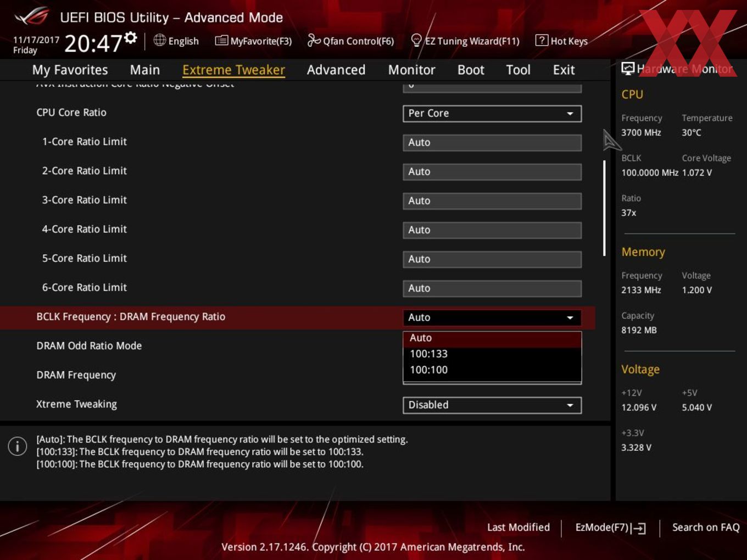Collapse the BCLK:DRAM Frequency Ratio dropdown

point(492,317)
